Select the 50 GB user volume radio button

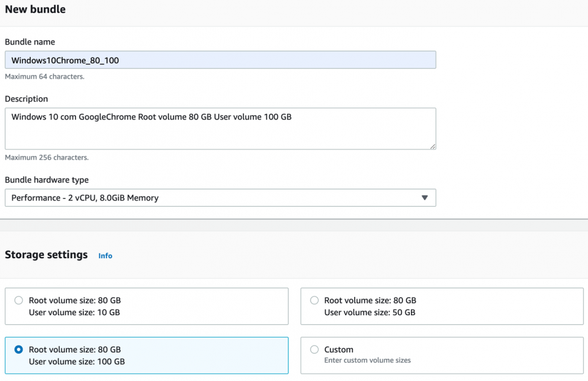tap(314, 301)
